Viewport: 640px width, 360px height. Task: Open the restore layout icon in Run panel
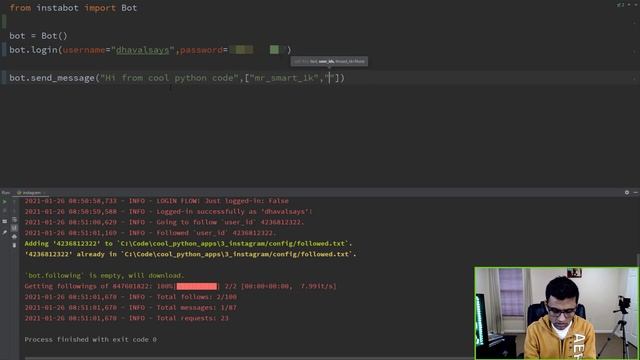click(4, 221)
